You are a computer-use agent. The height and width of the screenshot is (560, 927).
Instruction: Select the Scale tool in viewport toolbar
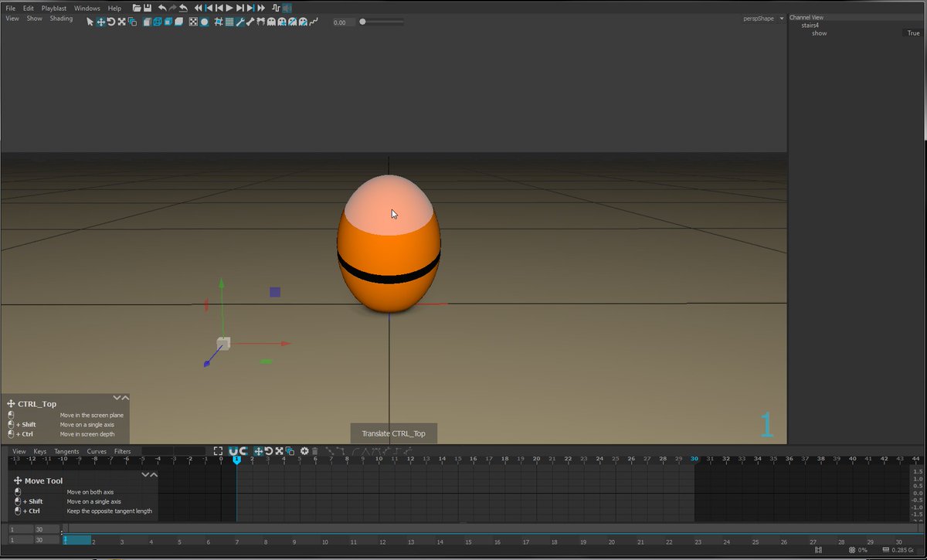pos(121,22)
